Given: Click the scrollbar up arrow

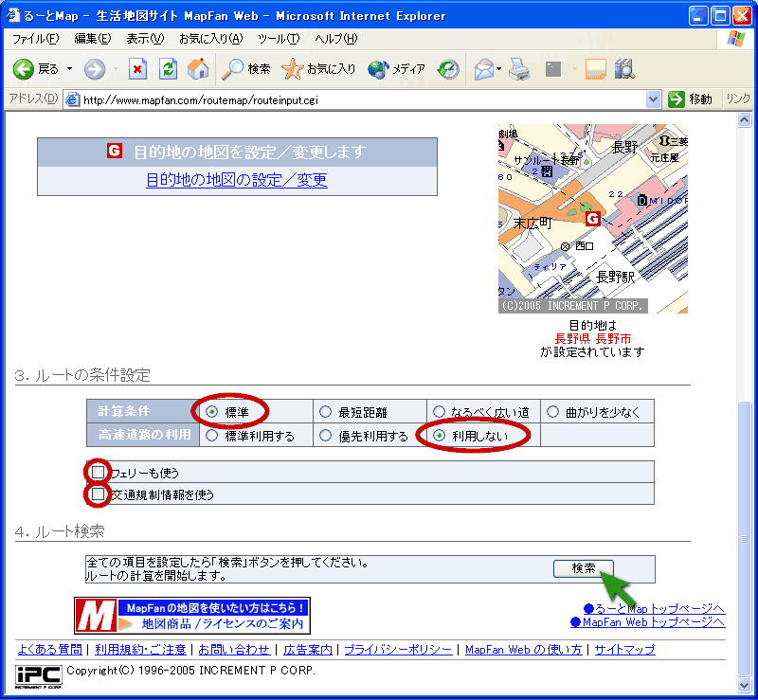Looking at the screenshot, I should coord(744,119).
